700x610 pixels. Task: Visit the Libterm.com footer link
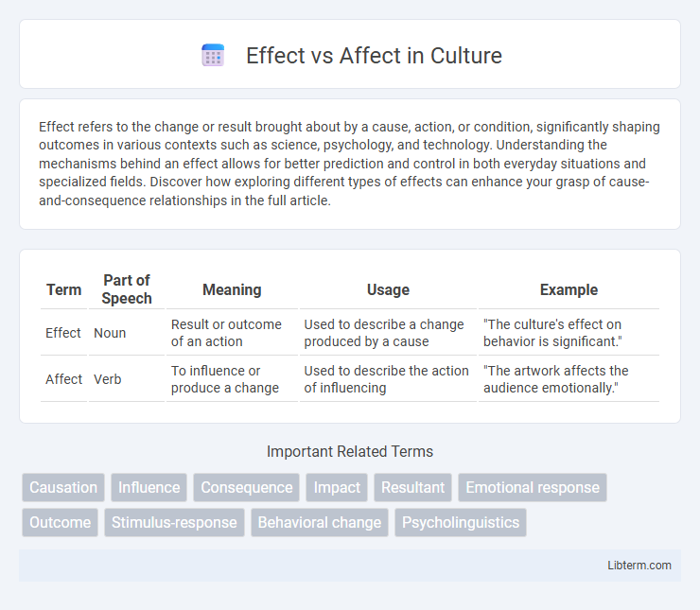(x=639, y=565)
